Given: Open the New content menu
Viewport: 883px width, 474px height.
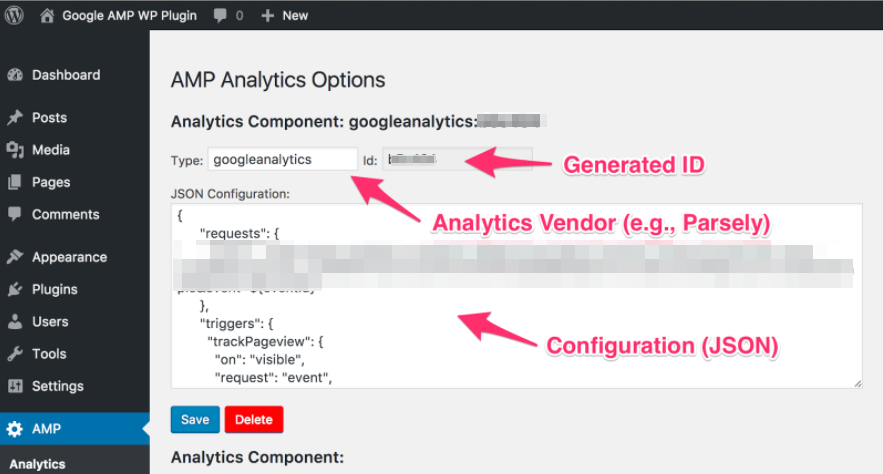Looking at the screenshot, I should (295, 16).
